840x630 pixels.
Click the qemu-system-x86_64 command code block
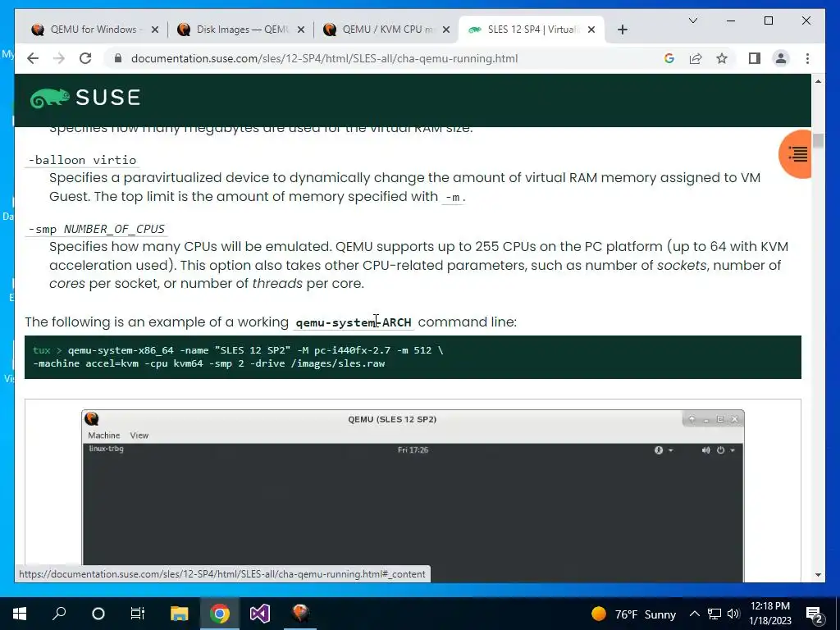[x=413, y=357]
